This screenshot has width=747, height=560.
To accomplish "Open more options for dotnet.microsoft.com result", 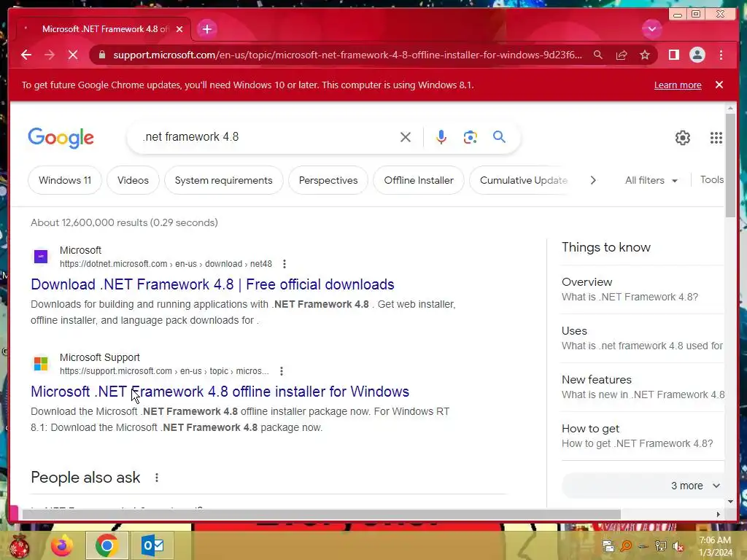I will point(285,264).
